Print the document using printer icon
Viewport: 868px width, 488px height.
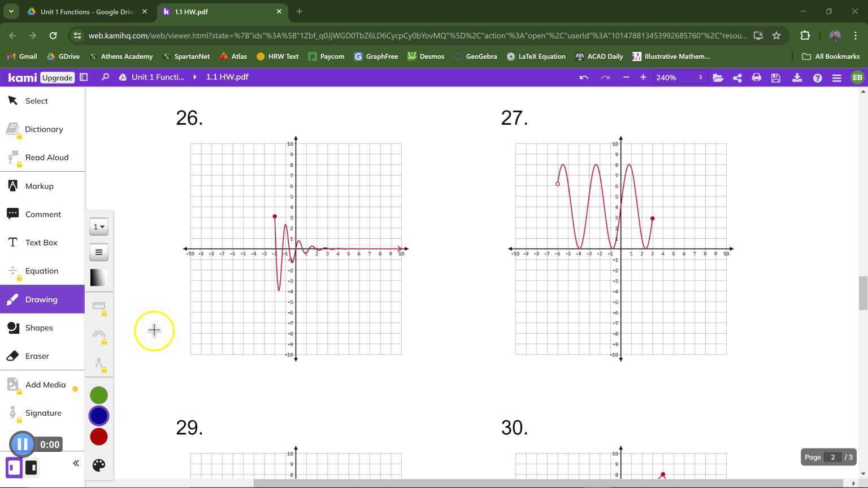756,77
